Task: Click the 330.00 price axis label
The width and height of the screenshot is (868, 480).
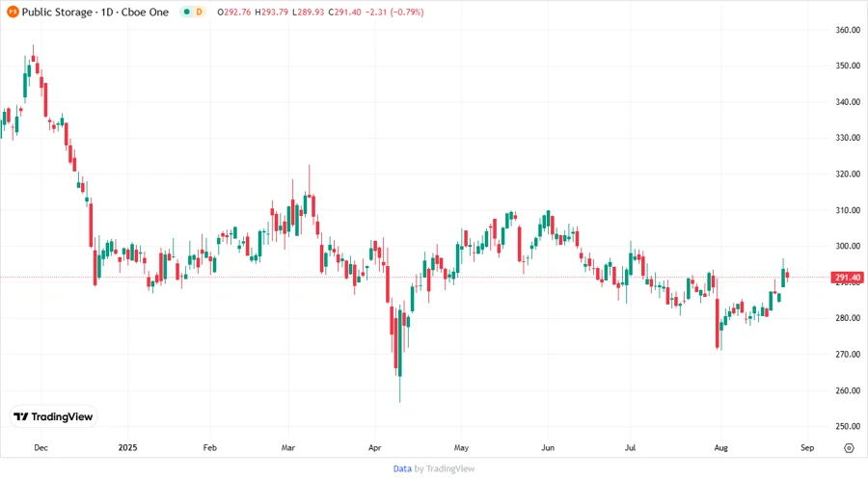Action: 848,138
